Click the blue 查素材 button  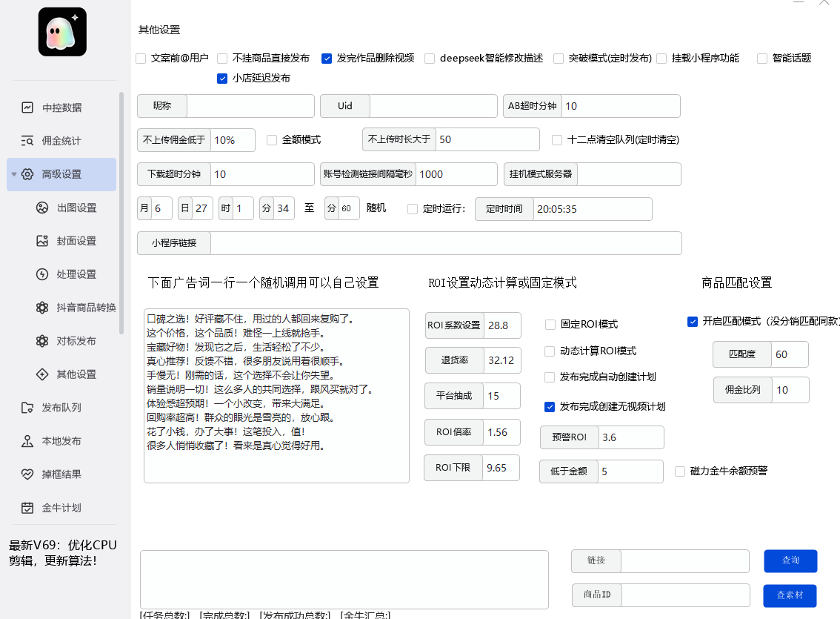click(790, 595)
